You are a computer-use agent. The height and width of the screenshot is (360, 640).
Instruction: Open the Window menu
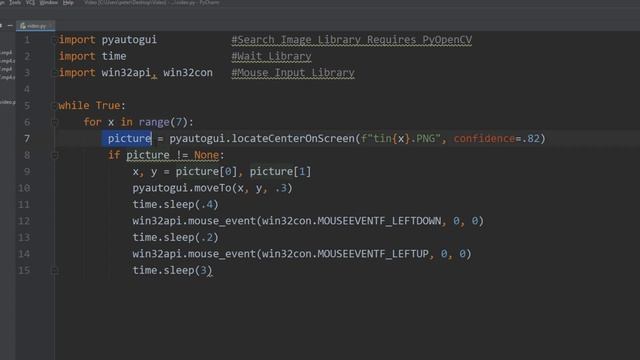[49, 2]
